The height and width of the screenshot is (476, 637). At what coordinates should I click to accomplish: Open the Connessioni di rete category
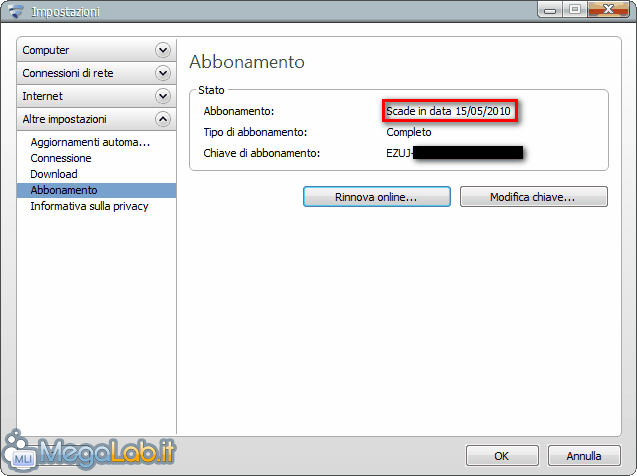[96, 73]
